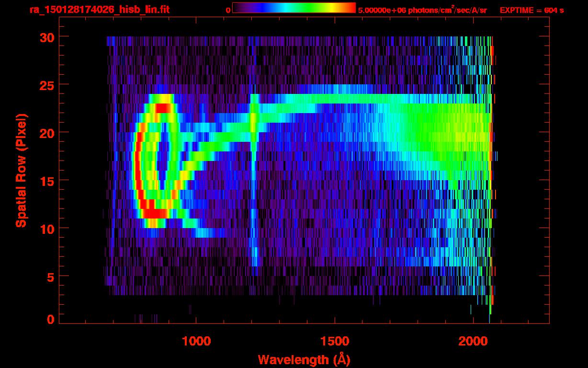Click the spatial row 15 tick label
This screenshot has height=368, width=588.
pos(46,181)
